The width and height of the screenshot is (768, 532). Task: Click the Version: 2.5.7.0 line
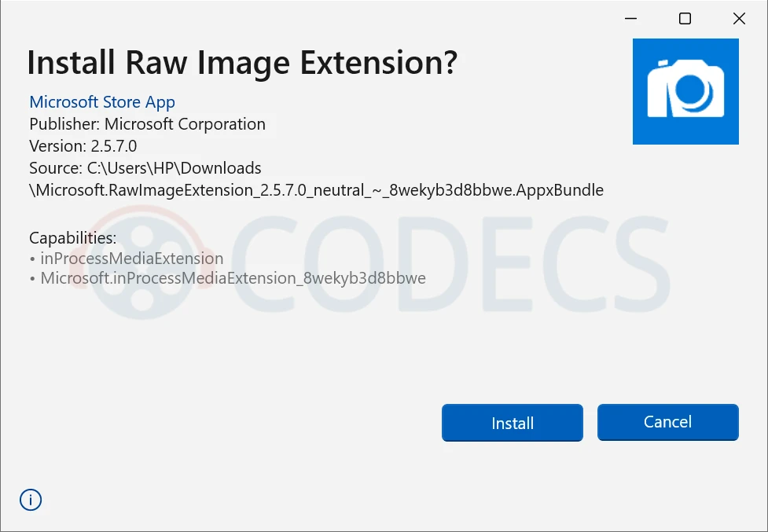[x=83, y=146]
